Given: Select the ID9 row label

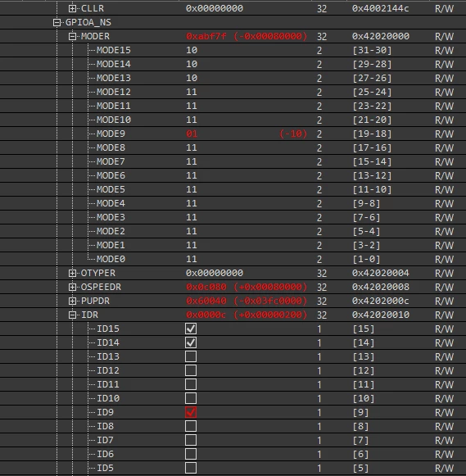Looking at the screenshot, I should (106, 412).
